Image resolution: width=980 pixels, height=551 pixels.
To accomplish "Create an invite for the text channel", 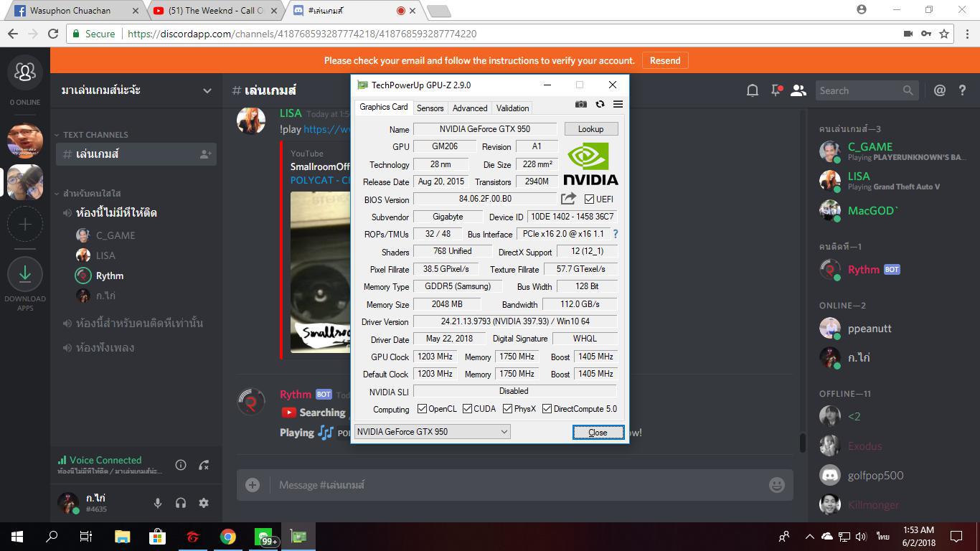I will (x=205, y=154).
